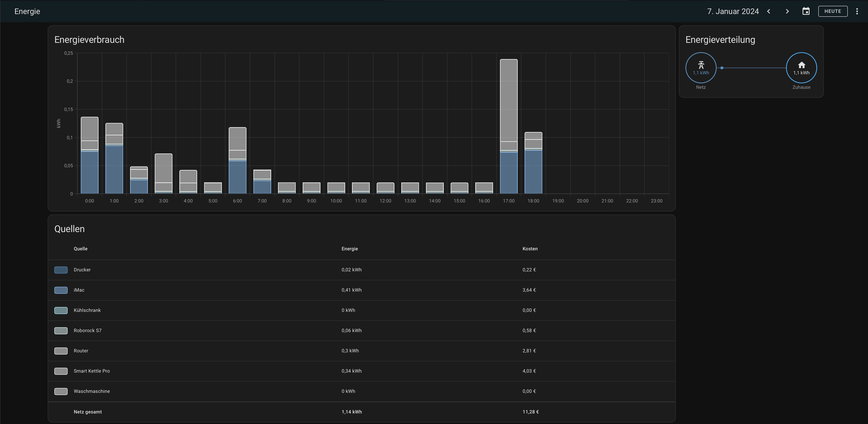The image size is (868, 424).
Task: Click the Zuhause home circle icon
Action: [x=801, y=68]
